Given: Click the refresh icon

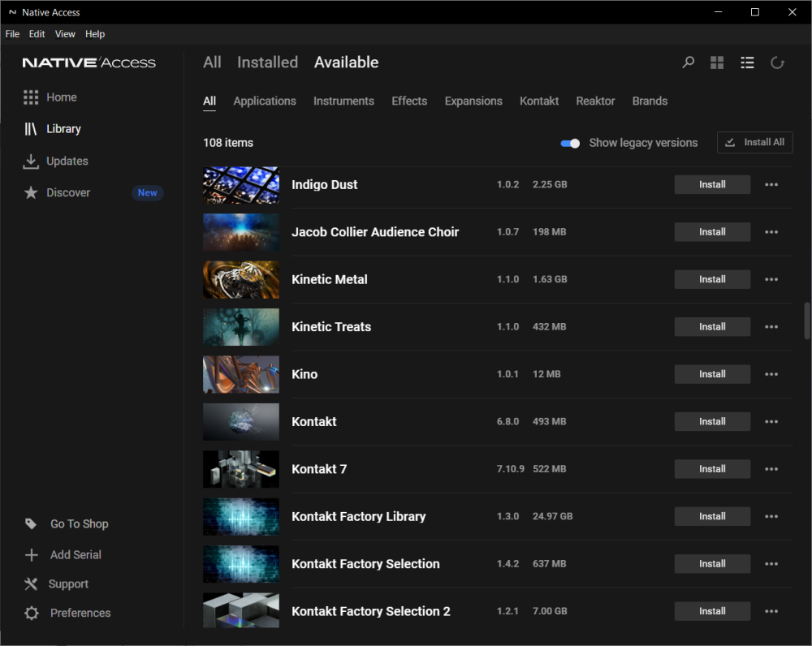Looking at the screenshot, I should coord(777,62).
